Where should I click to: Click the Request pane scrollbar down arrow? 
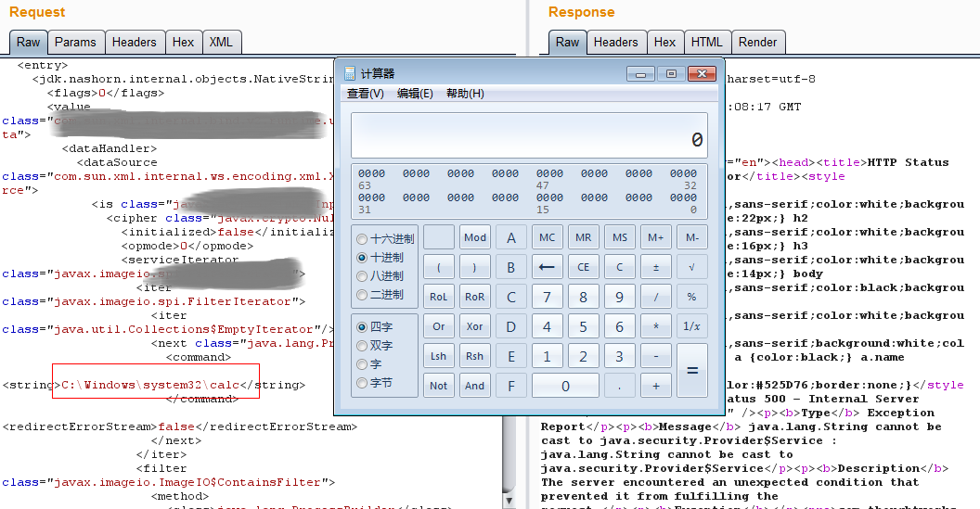point(509,501)
